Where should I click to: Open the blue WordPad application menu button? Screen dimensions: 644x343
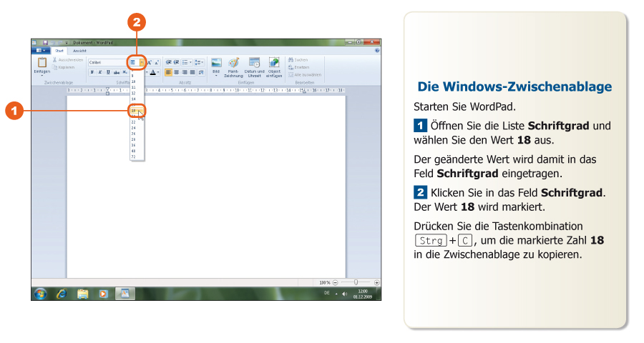[42, 51]
